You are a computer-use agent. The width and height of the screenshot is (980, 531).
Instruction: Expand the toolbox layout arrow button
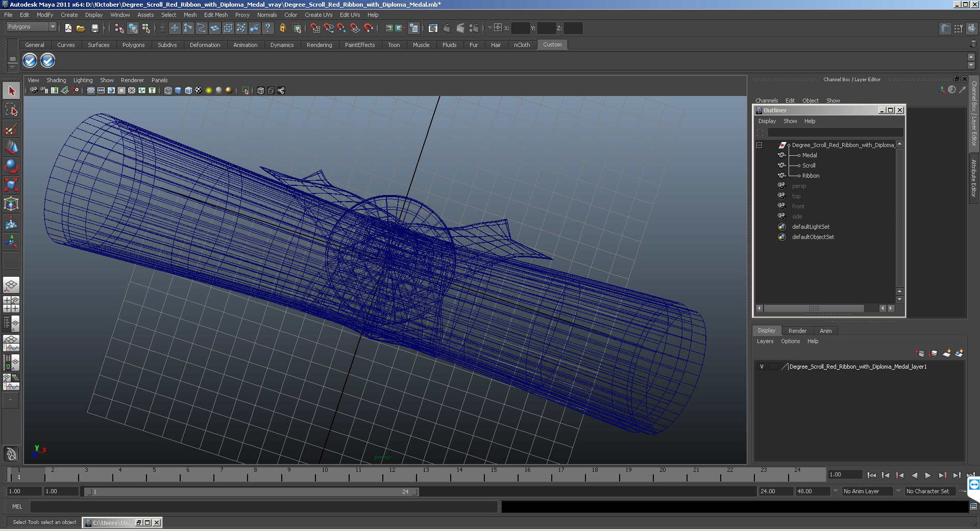click(10, 400)
